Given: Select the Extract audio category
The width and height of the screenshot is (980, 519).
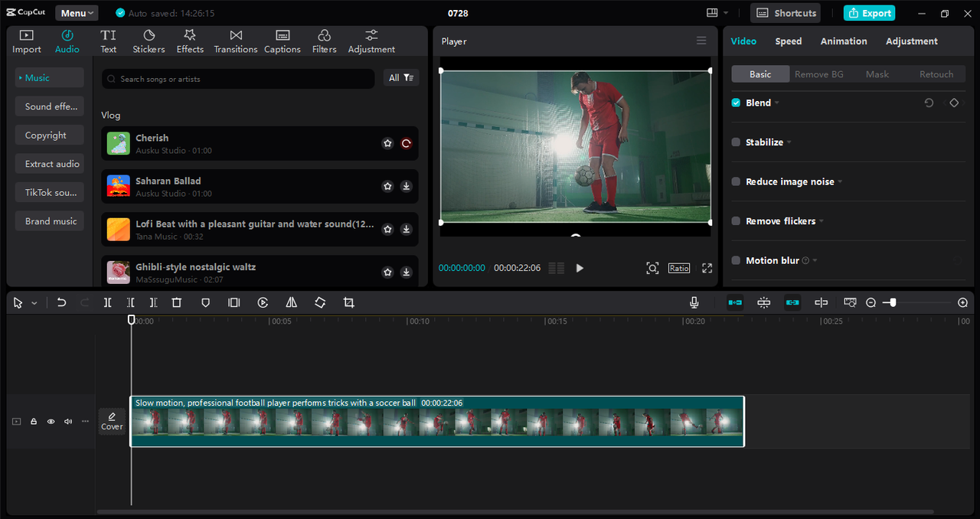Looking at the screenshot, I should (x=50, y=164).
